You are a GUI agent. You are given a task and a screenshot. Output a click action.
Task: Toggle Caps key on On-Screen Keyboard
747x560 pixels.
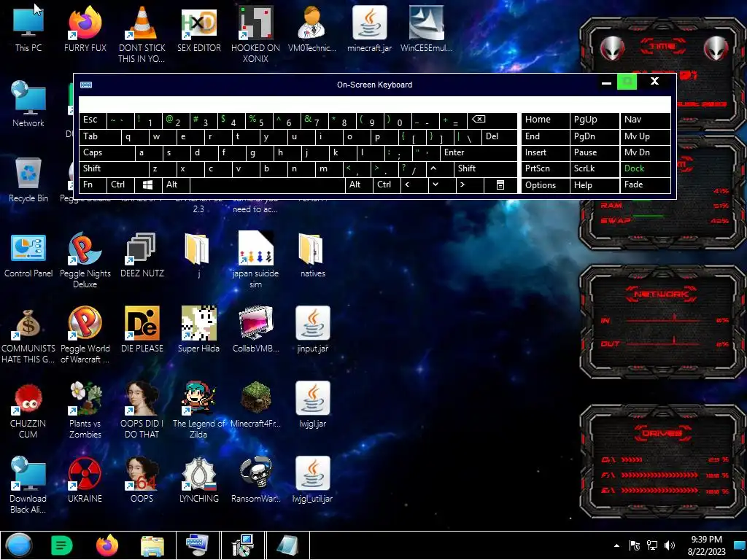[x=107, y=152]
